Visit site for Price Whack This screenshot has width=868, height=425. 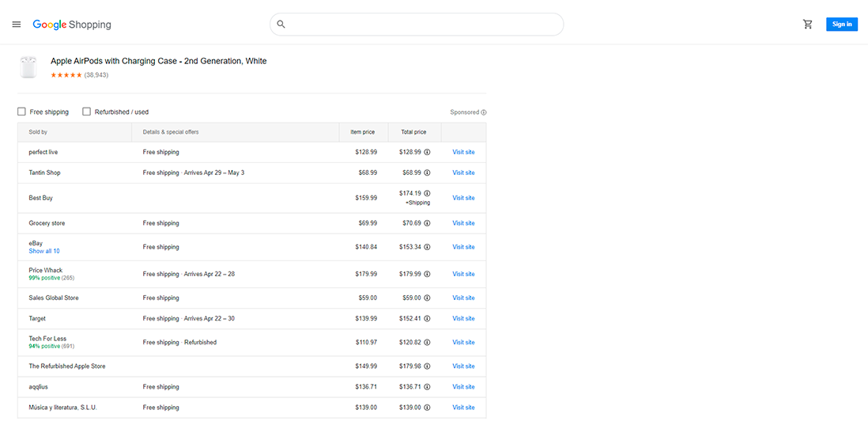pos(463,275)
